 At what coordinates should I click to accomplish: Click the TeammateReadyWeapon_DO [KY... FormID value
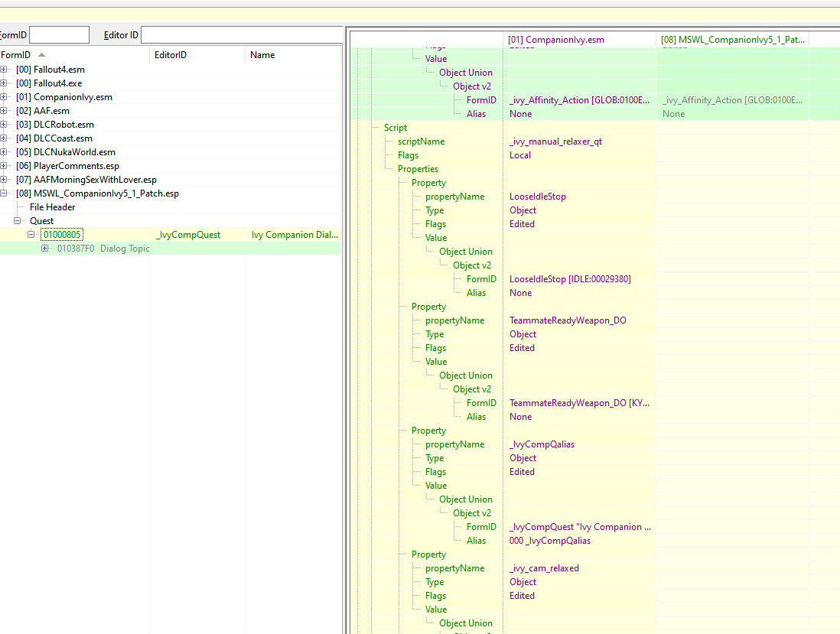579,403
